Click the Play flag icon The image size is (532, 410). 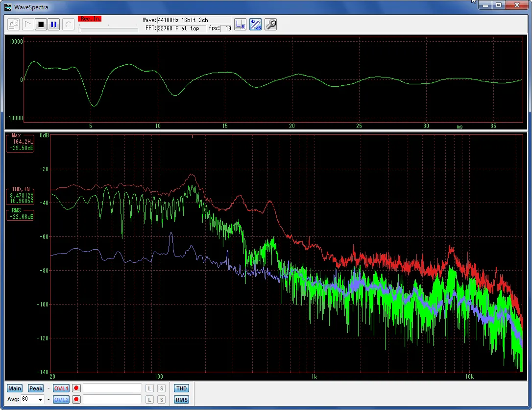click(28, 24)
